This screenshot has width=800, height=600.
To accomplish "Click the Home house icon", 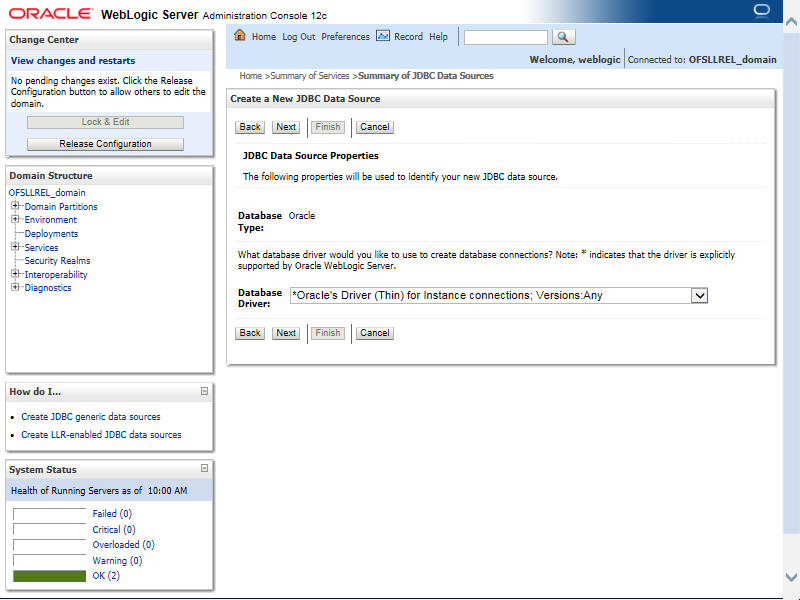I will click(x=240, y=35).
